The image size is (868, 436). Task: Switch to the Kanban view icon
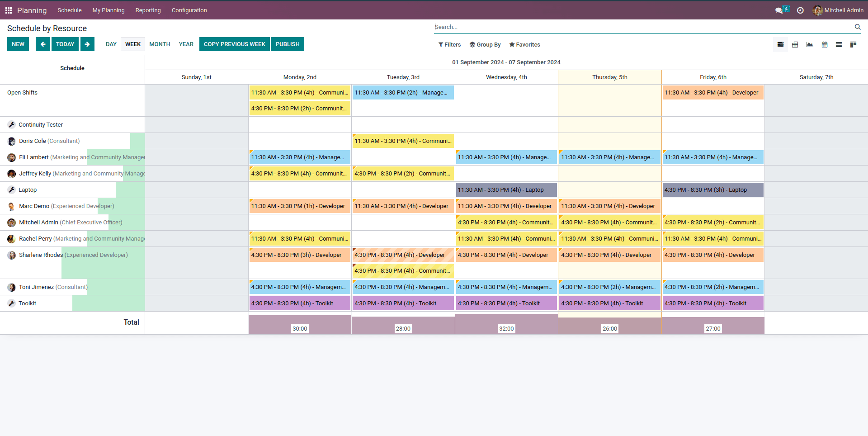pyautogui.click(x=854, y=44)
